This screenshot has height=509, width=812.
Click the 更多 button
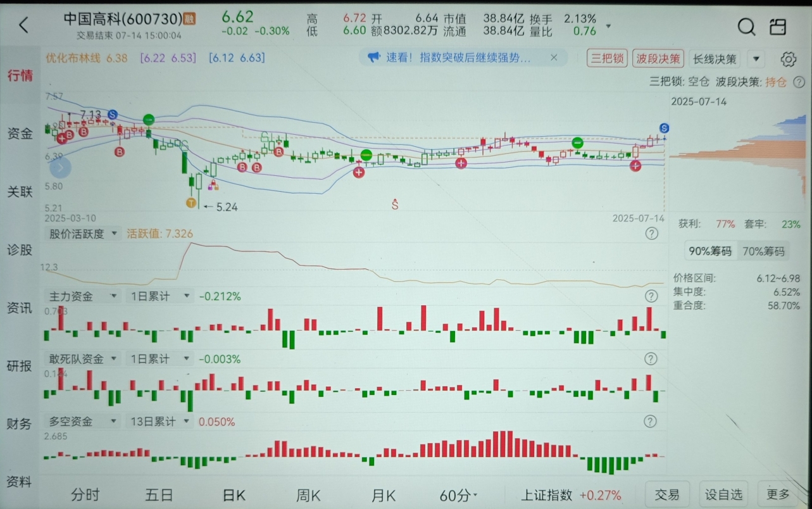pos(778,494)
